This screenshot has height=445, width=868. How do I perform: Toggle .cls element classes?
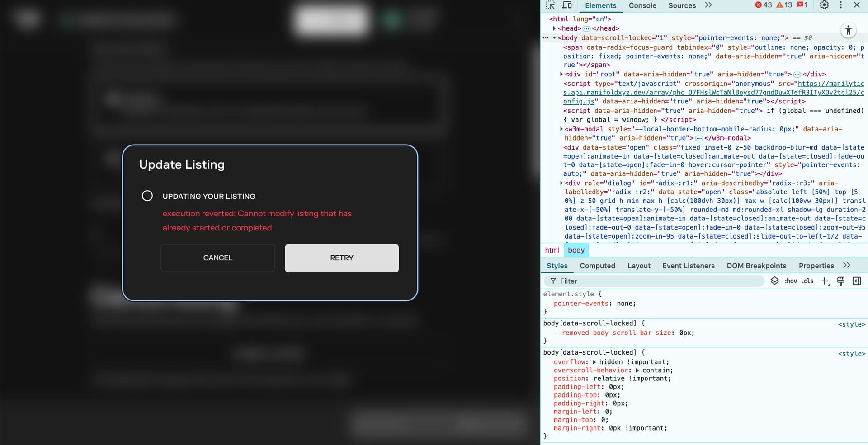808,281
